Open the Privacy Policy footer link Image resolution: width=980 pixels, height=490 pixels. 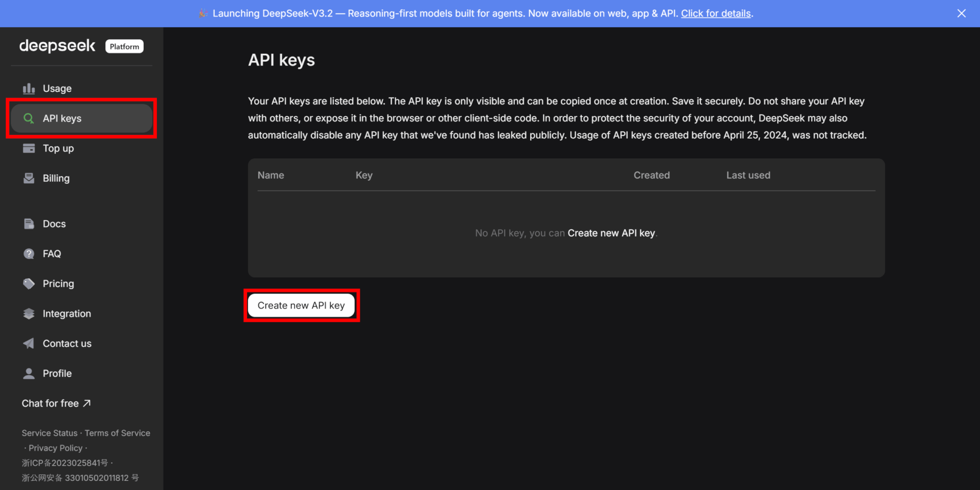56,448
